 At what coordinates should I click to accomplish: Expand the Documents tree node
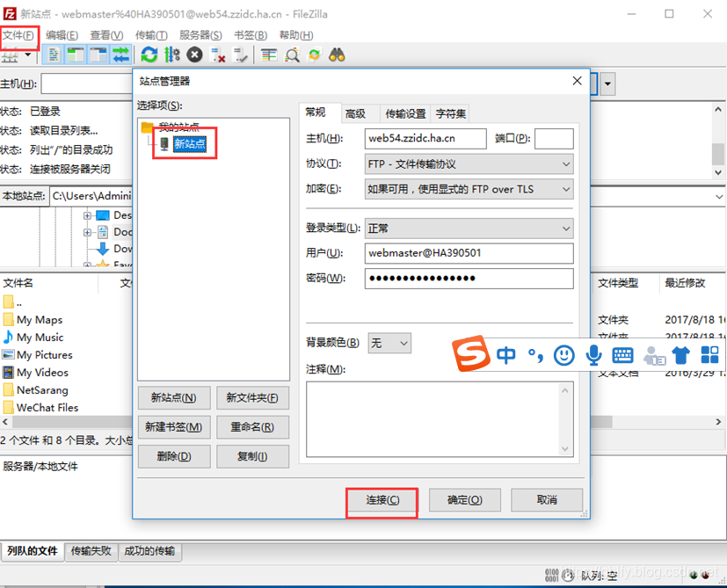[87, 232]
